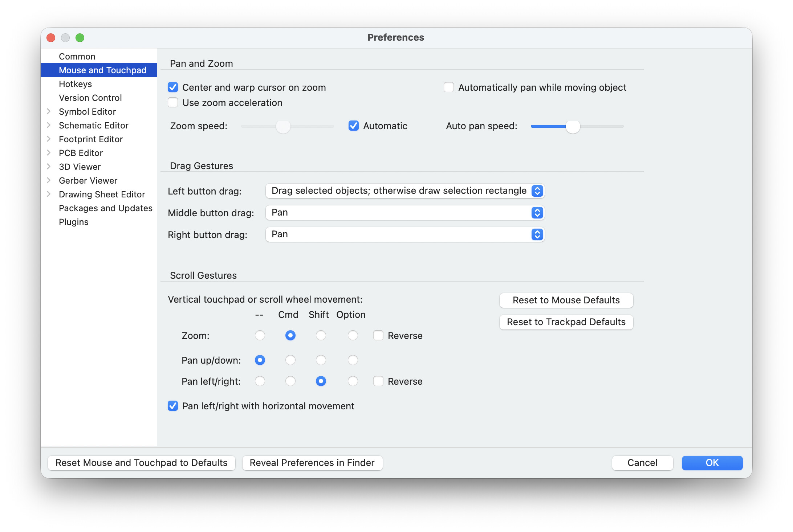Uncheck the Automatic zoom speed checkbox
The height and width of the screenshot is (532, 793).
[x=353, y=126]
